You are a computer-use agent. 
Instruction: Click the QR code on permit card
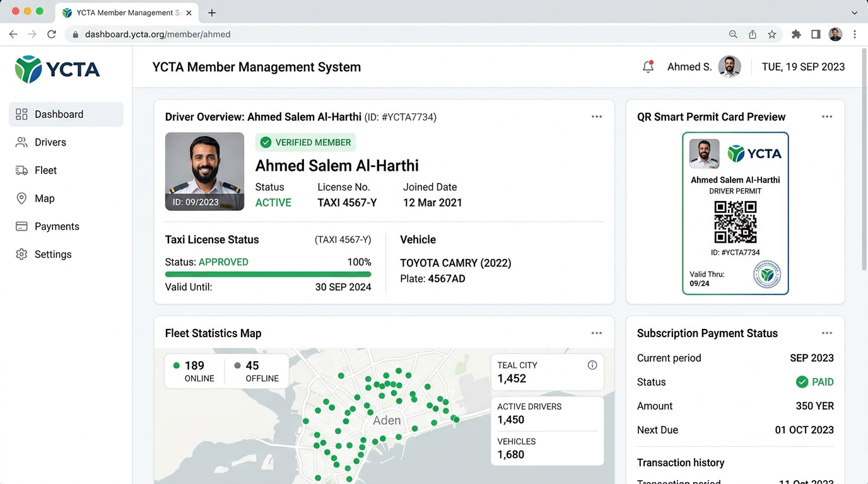(736, 222)
